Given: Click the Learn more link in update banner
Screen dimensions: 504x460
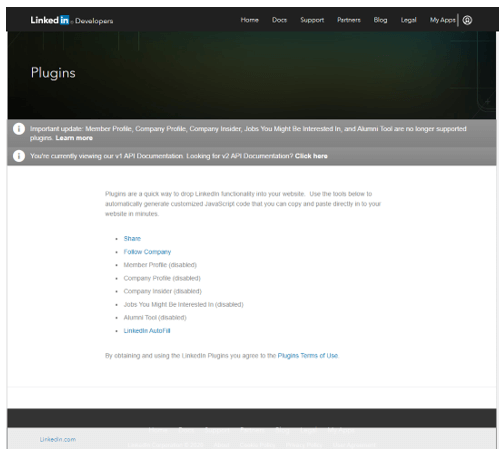Looking at the screenshot, I should coord(74,138).
